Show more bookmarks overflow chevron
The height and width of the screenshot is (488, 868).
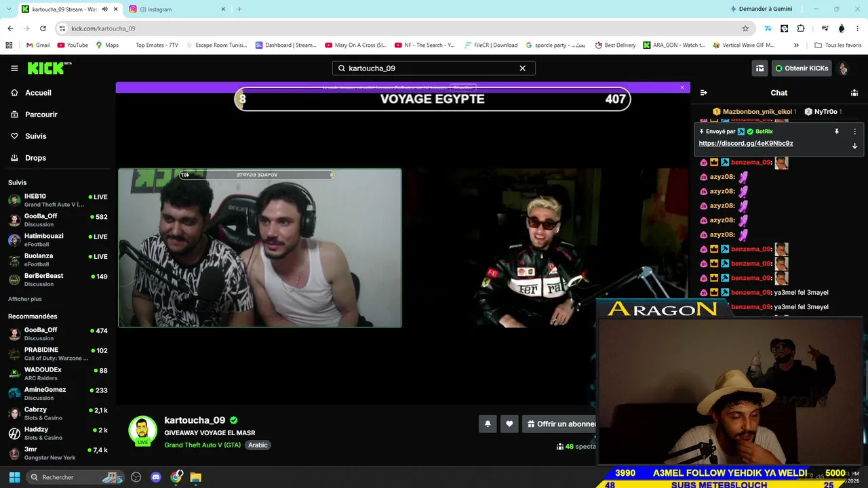pyautogui.click(x=796, y=45)
